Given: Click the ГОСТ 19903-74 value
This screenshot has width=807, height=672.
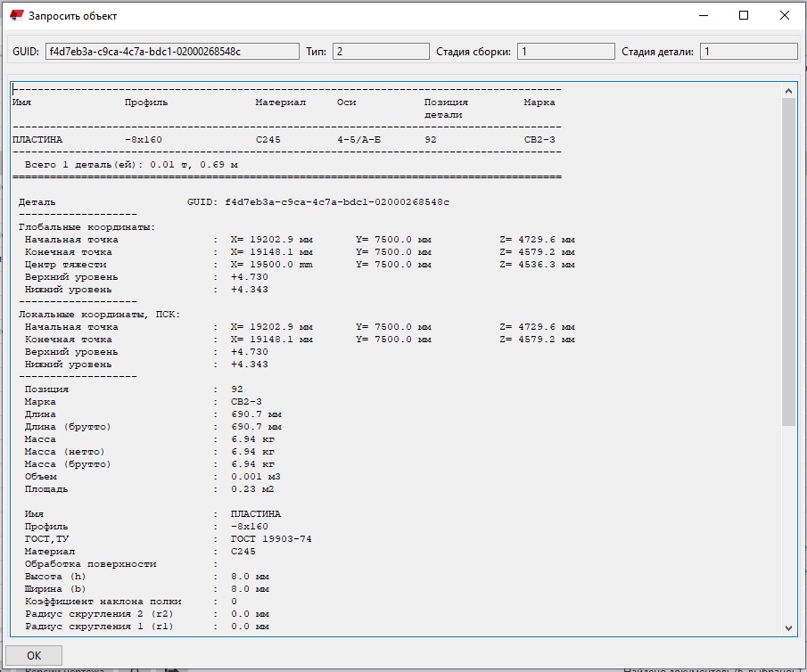Looking at the screenshot, I should [271, 539].
